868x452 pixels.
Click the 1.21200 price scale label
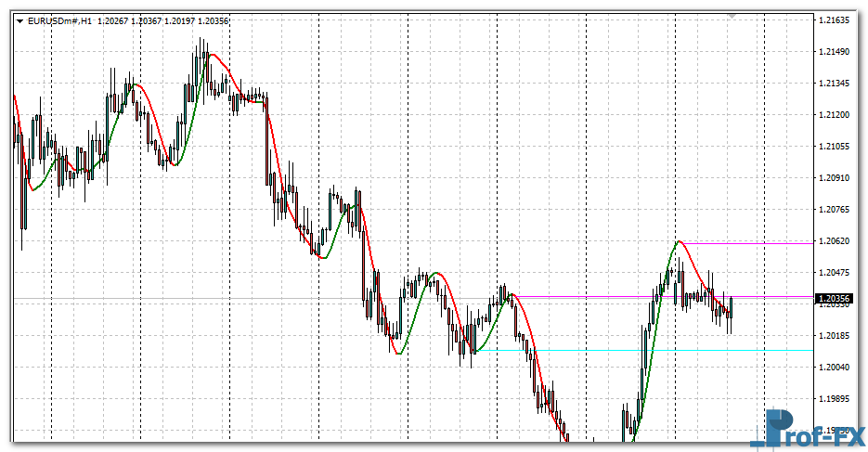click(836, 114)
